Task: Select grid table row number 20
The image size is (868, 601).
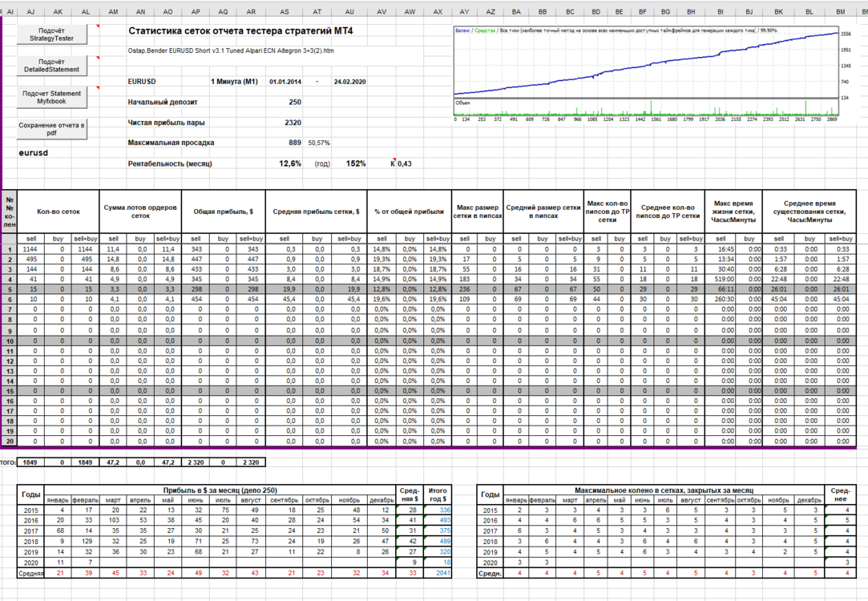Action: (10, 441)
